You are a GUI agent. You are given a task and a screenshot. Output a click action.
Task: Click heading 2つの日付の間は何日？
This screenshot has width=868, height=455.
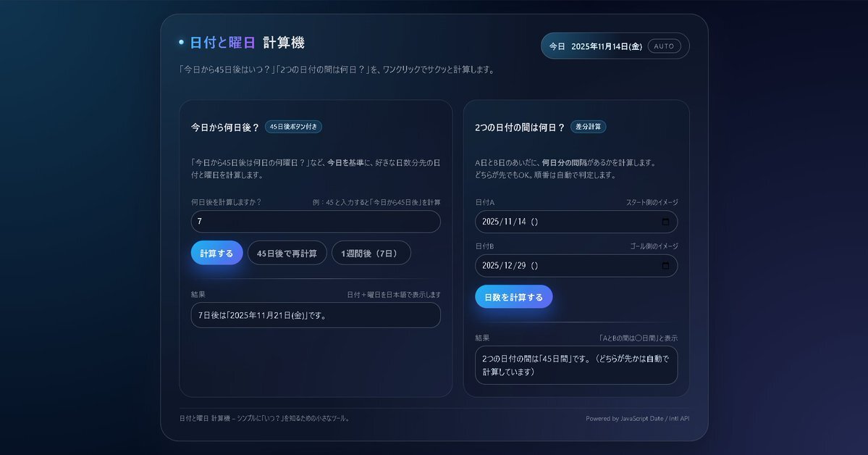click(520, 128)
